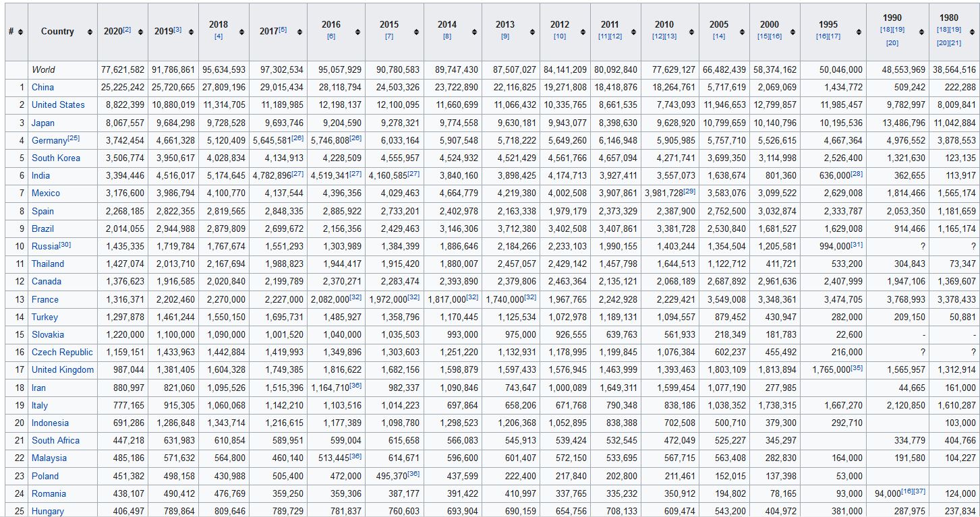
Task: Open the Canada country link
Action: [x=47, y=281]
